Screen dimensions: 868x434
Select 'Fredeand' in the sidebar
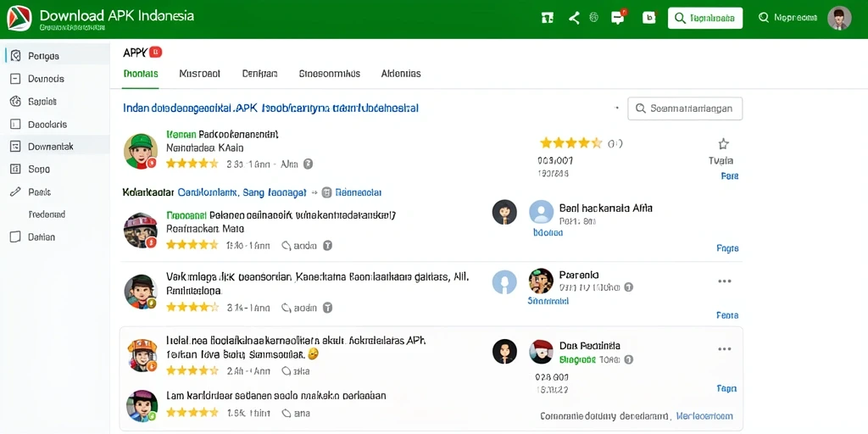click(47, 214)
